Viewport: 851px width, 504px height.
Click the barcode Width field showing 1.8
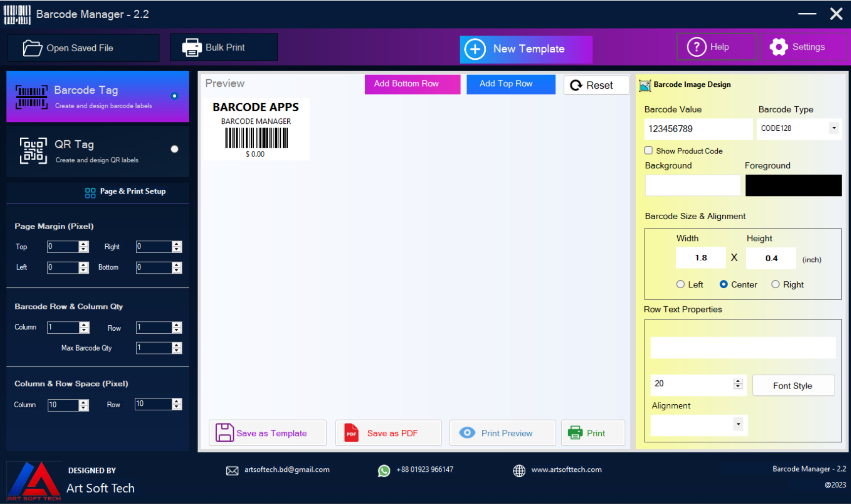[x=701, y=258]
